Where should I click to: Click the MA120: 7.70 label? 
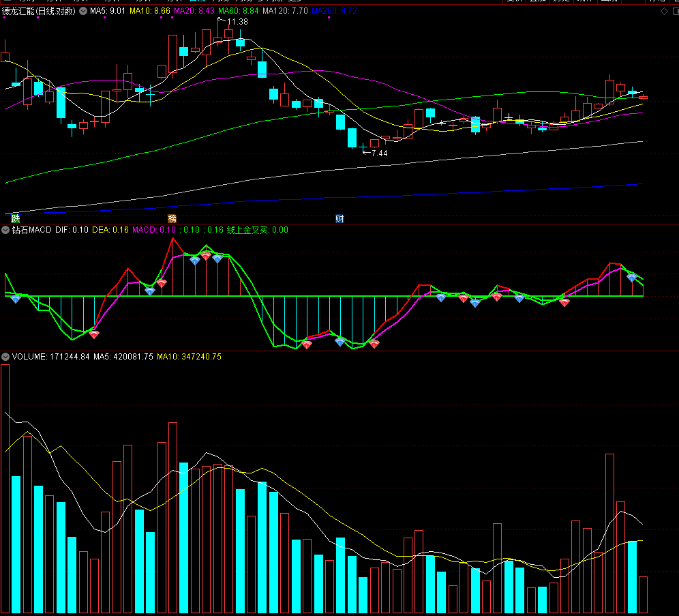[x=285, y=11]
